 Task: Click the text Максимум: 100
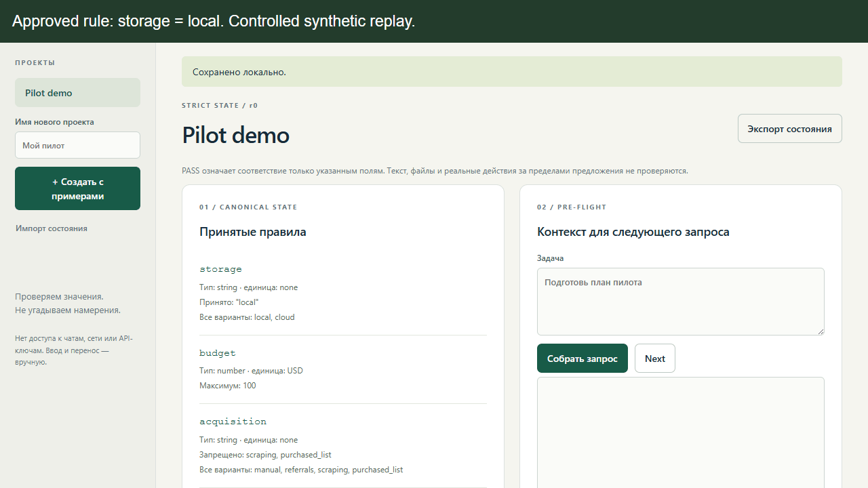pos(228,386)
